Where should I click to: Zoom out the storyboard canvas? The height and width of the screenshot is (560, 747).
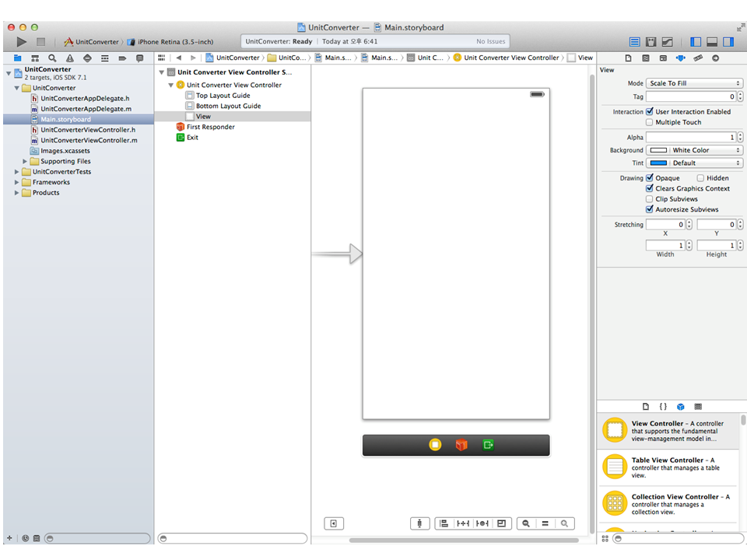[527, 523]
